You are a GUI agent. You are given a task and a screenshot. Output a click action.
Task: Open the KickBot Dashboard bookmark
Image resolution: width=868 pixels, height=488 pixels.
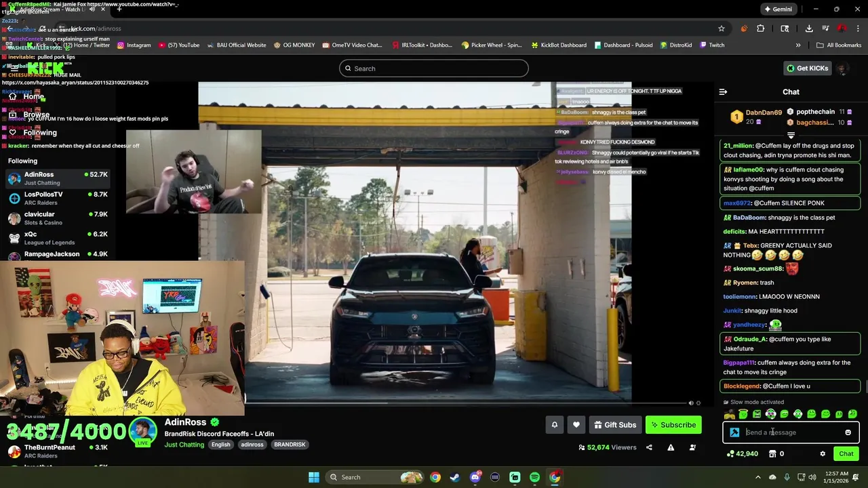(559, 45)
